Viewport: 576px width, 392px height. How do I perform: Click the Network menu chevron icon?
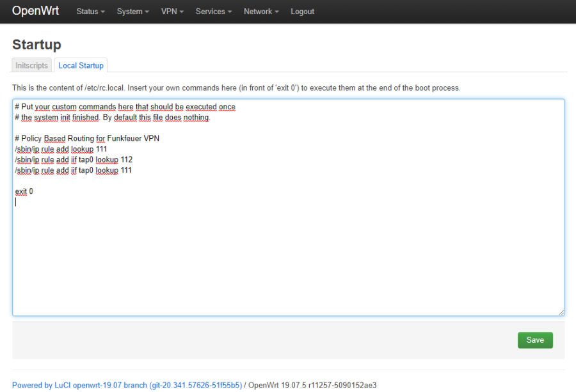point(275,12)
